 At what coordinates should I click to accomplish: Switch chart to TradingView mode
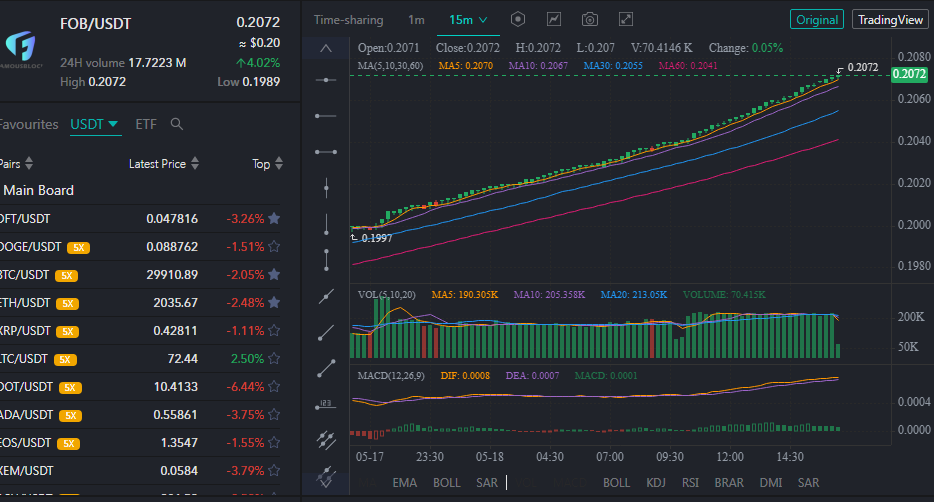(890, 20)
